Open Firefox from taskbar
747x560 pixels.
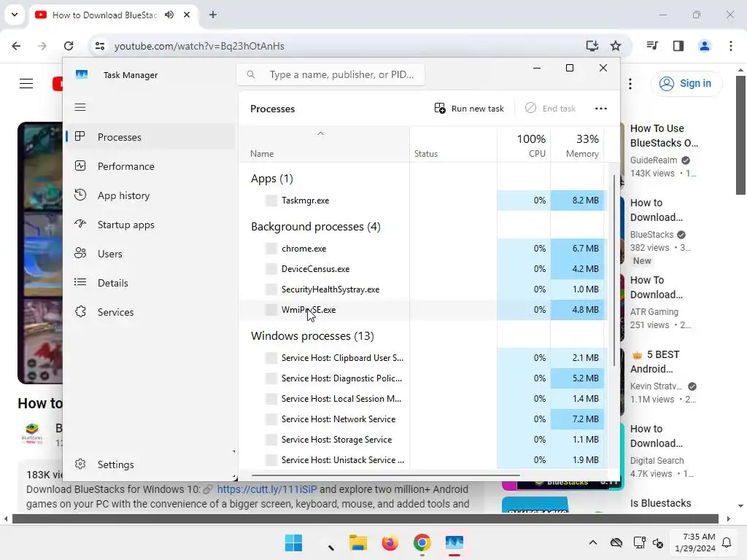click(x=390, y=542)
